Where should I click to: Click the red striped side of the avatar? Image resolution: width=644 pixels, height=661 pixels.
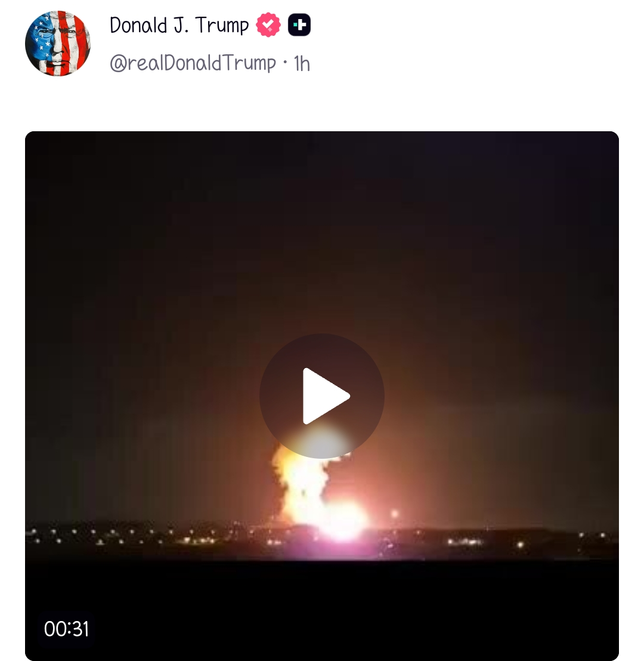(x=75, y=42)
